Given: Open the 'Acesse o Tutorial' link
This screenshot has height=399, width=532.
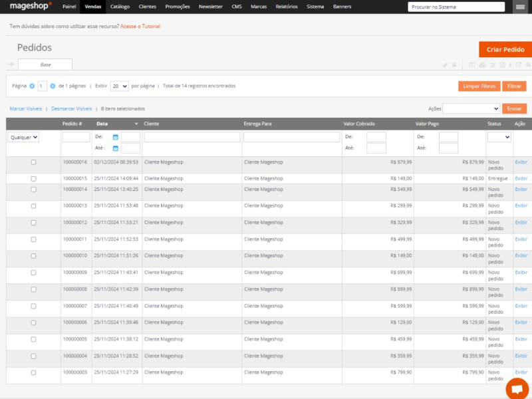Looking at the screenshot, I should point(140,26).
